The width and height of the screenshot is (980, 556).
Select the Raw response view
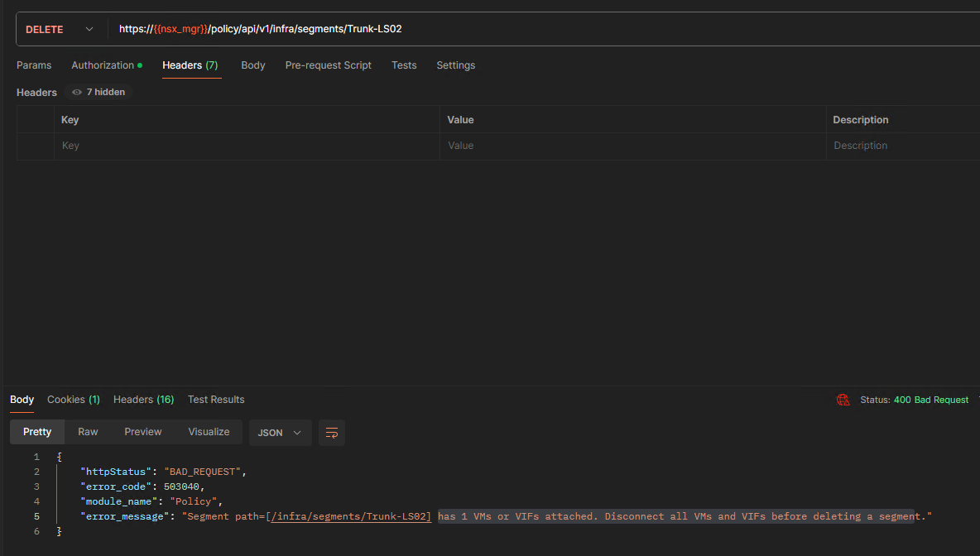point(88,432)
